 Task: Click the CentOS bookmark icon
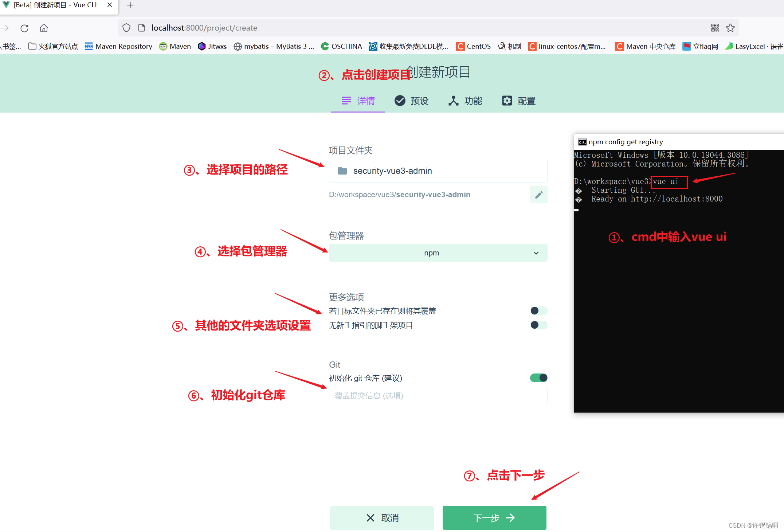(x=460, y=46)
